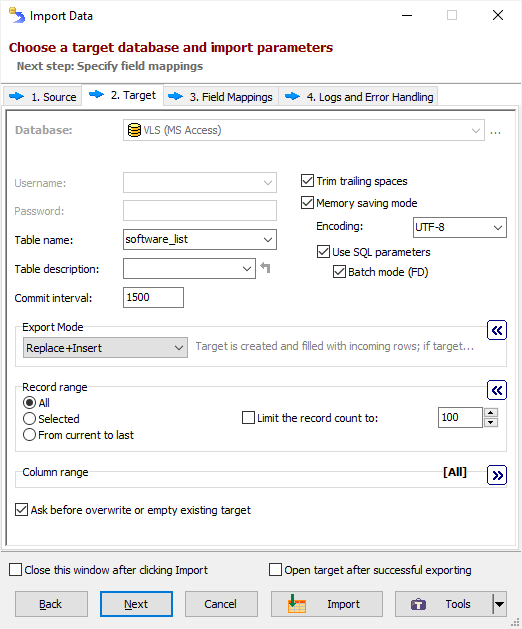522x629 pixels.
Task: Cancel the import dialog
Action: point(221,604)
